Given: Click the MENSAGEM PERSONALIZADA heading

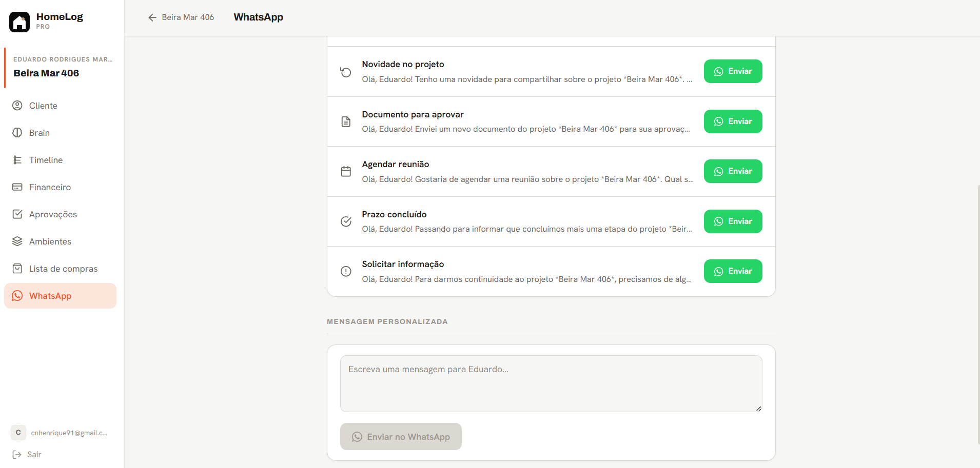Looking at the screenshot, I should 387,321.
